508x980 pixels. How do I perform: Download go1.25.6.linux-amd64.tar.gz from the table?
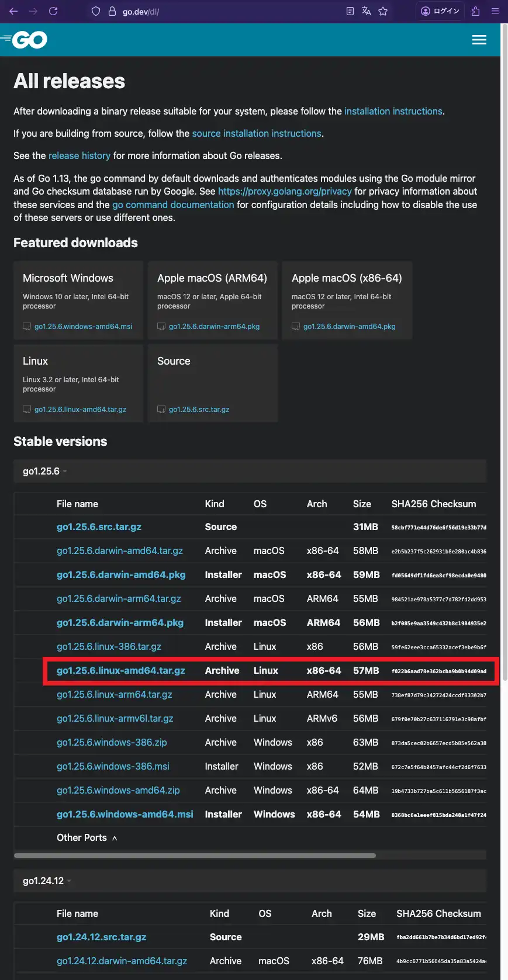120,671
